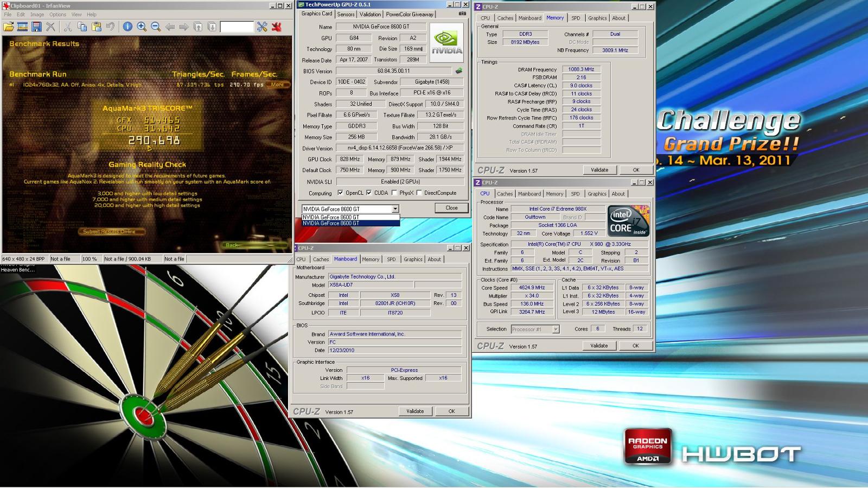Click OK in the CPU-Z Mainboard window

pos(451,411)
